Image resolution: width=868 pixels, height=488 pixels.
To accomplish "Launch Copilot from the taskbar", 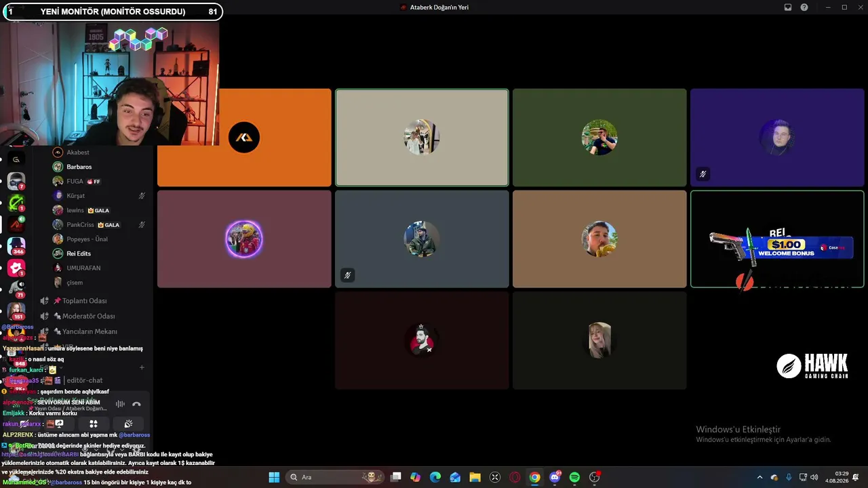I will pyautogui.click(x=416, y=477).
